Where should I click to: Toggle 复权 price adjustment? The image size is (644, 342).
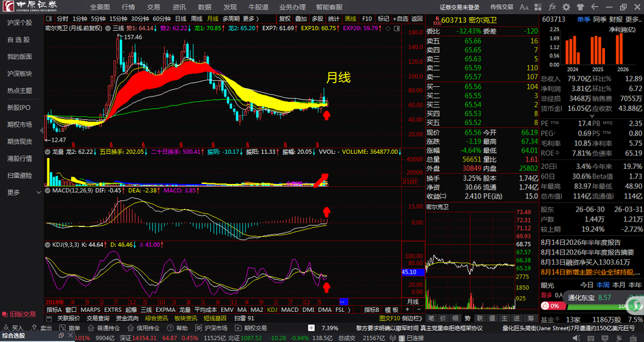pos(285,18)
